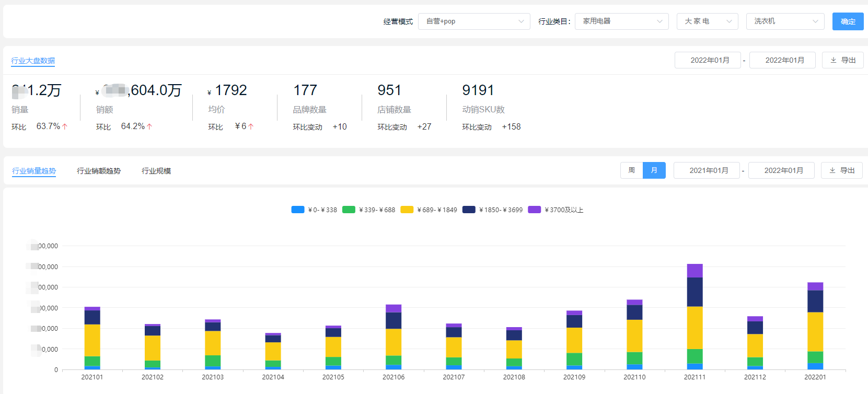868x394 pixels.
Task: Click the 品牌数量 value 177
Action: pos(305,90)
